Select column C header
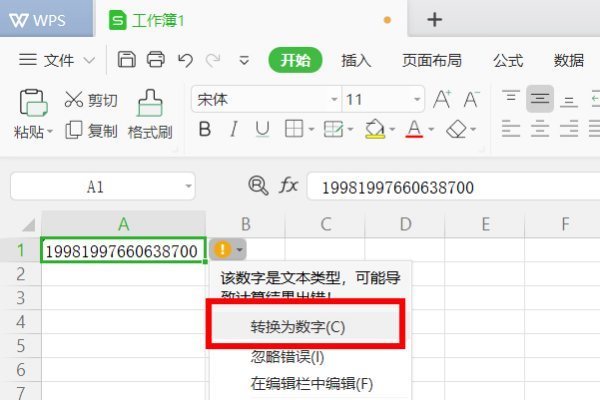The image size is (600, 400). point(326,224)
